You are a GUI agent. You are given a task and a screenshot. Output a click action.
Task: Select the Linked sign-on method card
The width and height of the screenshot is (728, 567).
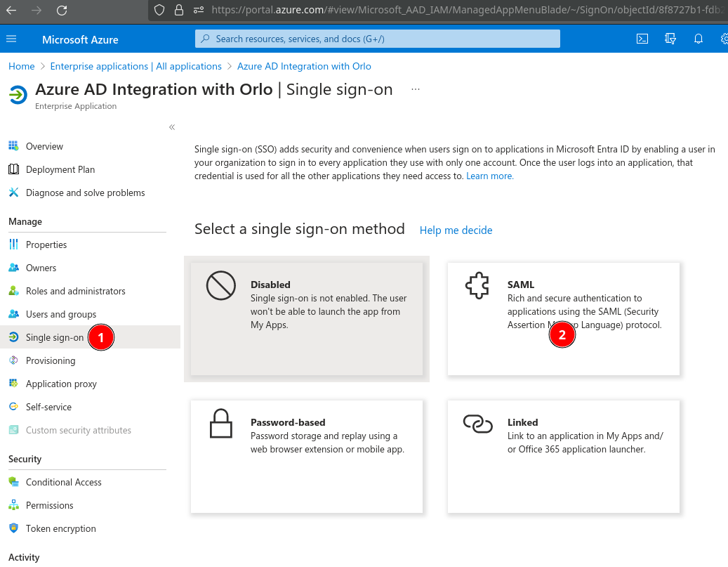click(x=564, y=456)
